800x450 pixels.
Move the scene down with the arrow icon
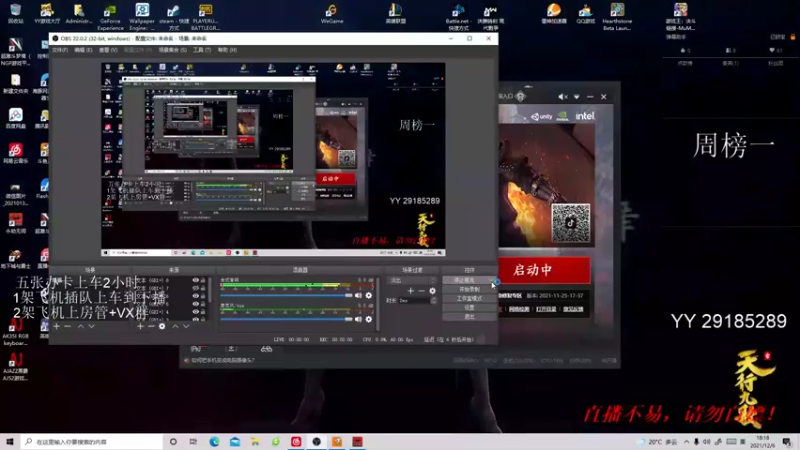point(91,326)
